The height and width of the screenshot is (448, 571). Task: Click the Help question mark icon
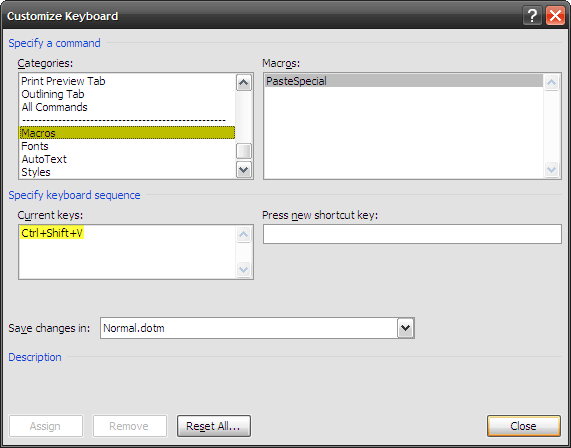[532, 16]
